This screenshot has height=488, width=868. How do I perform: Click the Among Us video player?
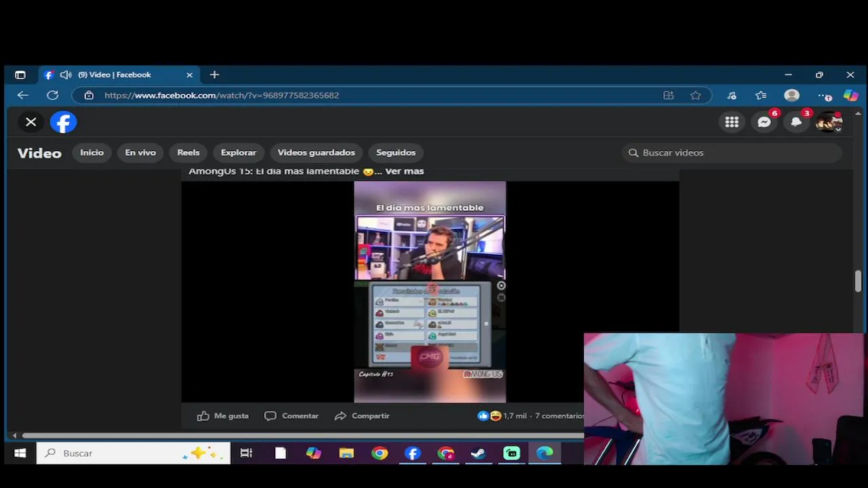430,291
